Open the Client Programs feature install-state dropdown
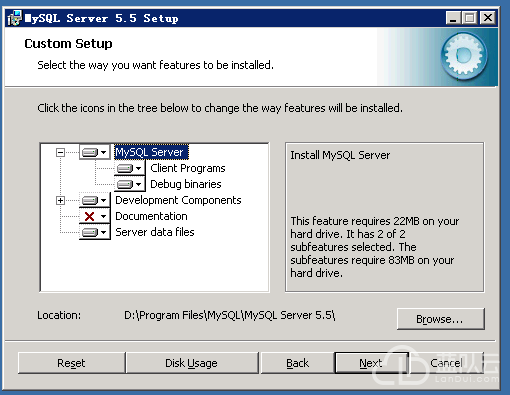Screen dimensions: 510x395 (x=130, y=168)
